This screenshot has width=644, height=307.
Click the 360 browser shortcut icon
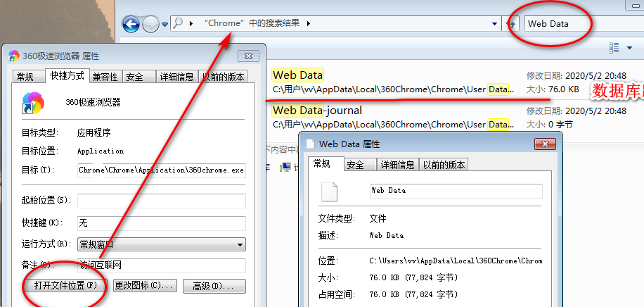click(x=32, y=103)
